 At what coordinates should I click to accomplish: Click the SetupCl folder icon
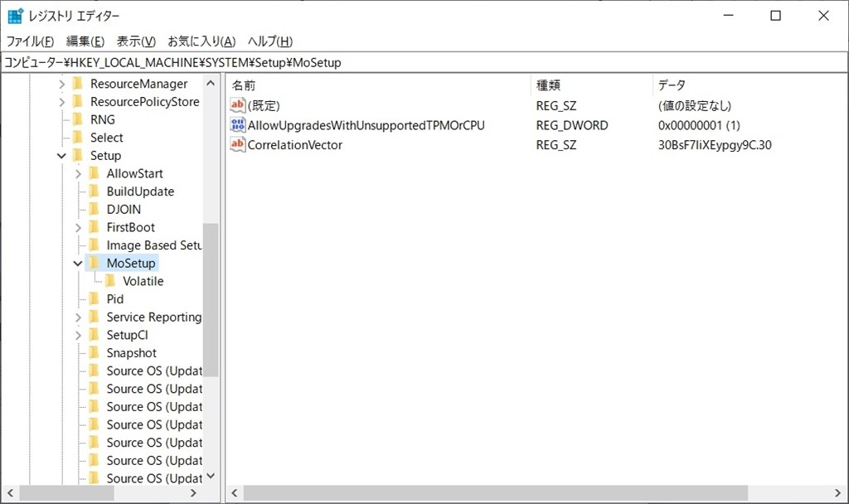pos(95,335)
